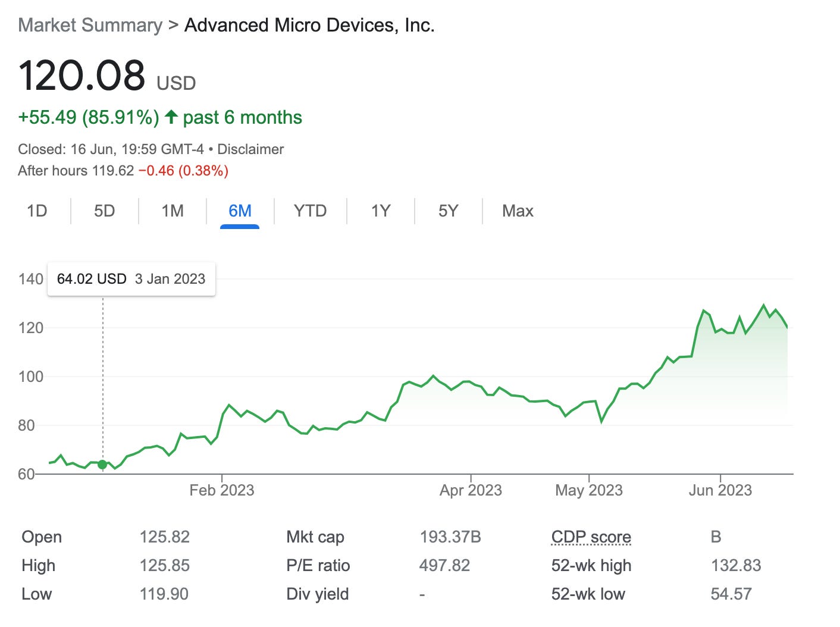Click the Jun 2023 axis label
The image size is (840, 627).
click(x=720, y=490)
